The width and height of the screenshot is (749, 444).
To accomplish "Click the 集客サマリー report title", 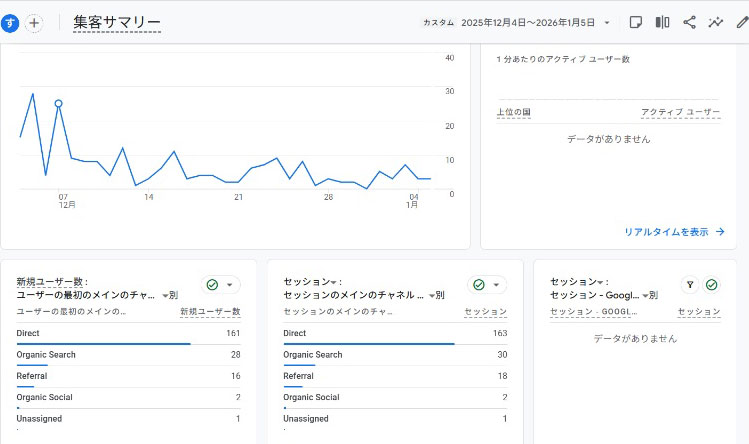I will coord(117,22).
